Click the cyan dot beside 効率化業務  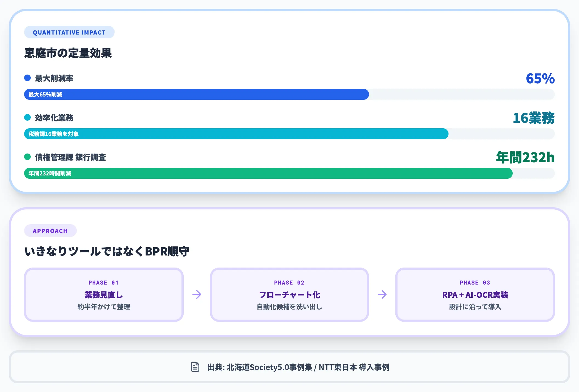click(x=27, y=117)
